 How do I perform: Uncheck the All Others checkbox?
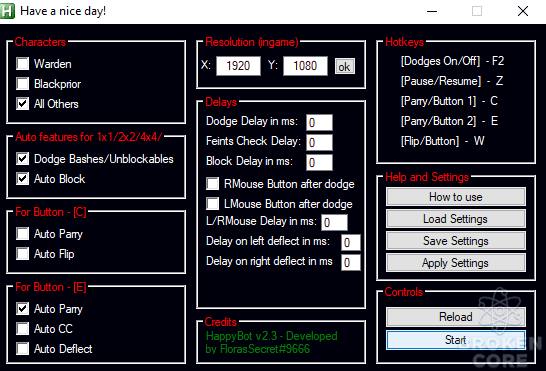[23, 103]
